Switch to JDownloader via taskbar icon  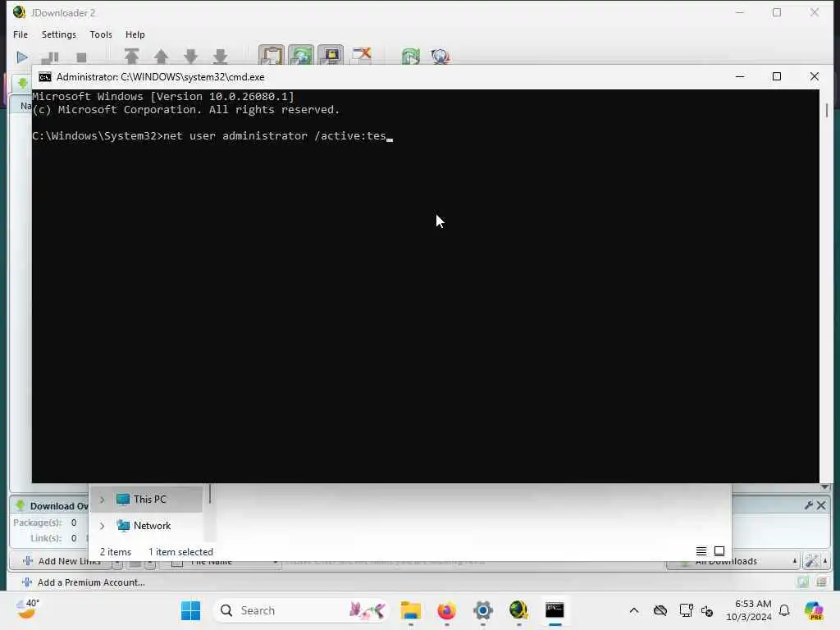point(518,610)
